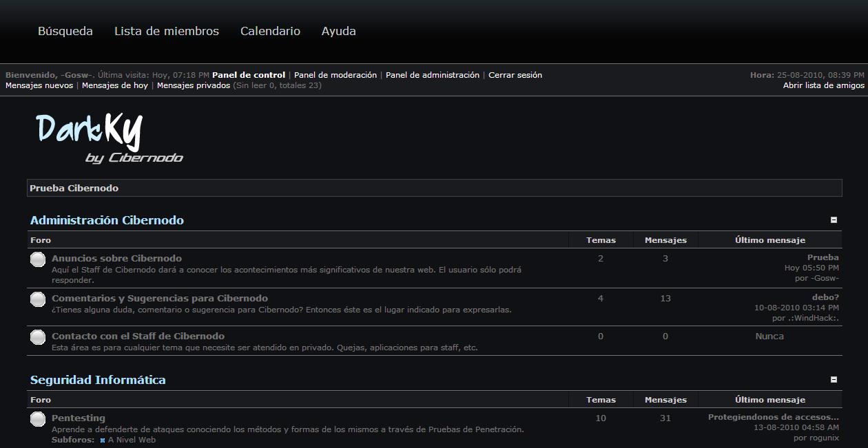
Task: Click the Anuncios sobre Cibernodo forum status icon
Action: click(38, 260)
